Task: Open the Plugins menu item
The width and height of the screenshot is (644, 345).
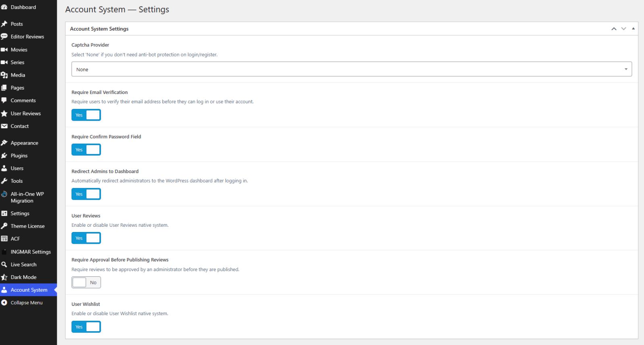Action: (19, 156)
